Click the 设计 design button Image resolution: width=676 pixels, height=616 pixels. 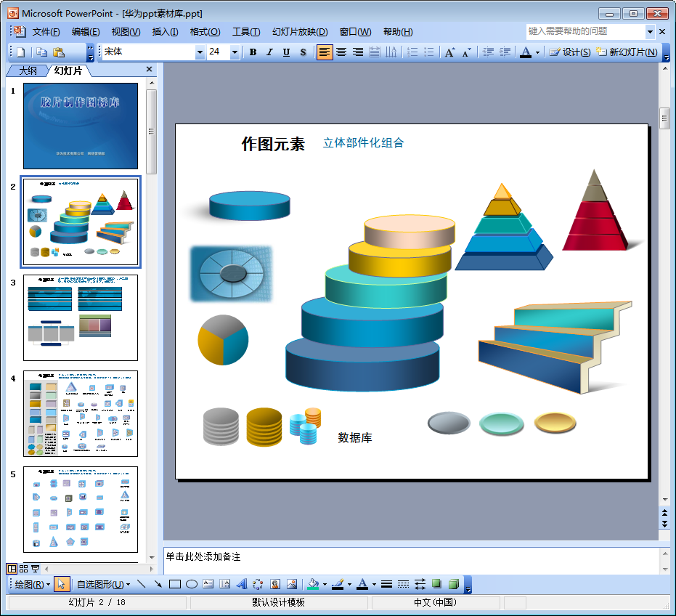click(570, 52)
